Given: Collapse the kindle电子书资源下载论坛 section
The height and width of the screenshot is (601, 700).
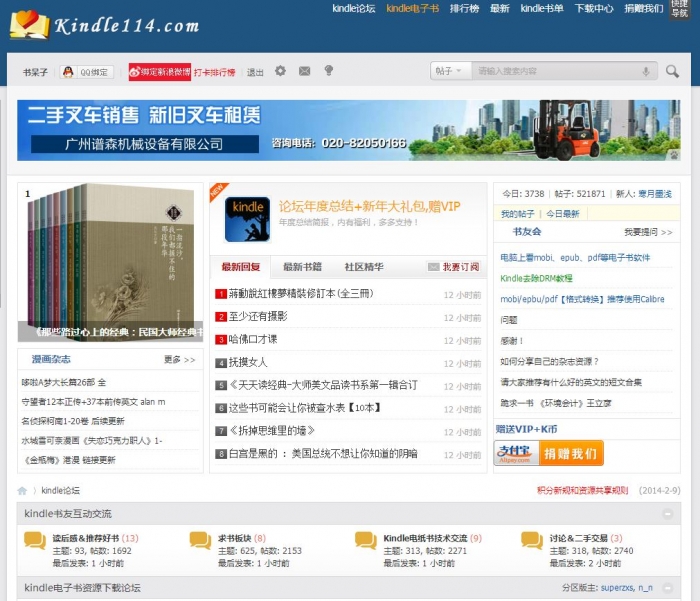Looking at the screenshot, I should [668, 588].
